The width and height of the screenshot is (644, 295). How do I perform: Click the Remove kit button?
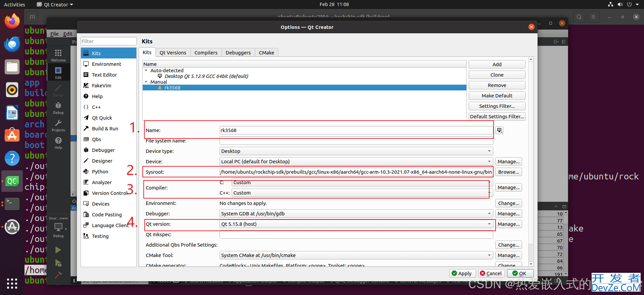click(497, 85)
